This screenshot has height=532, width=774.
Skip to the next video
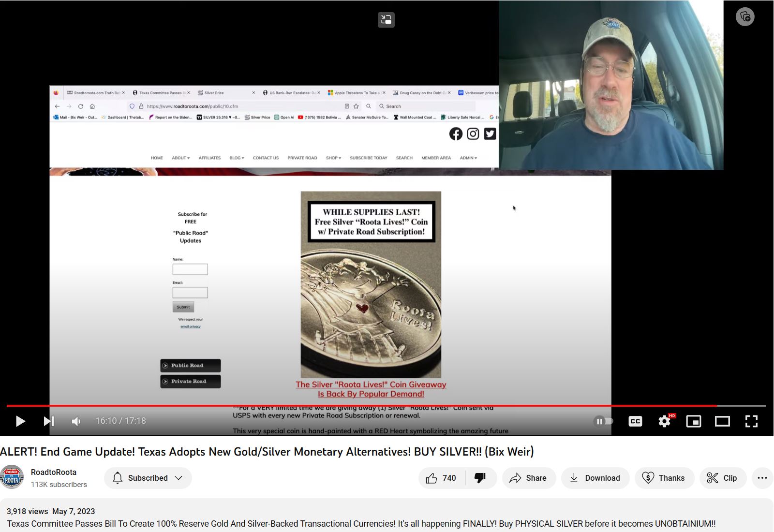49,421
